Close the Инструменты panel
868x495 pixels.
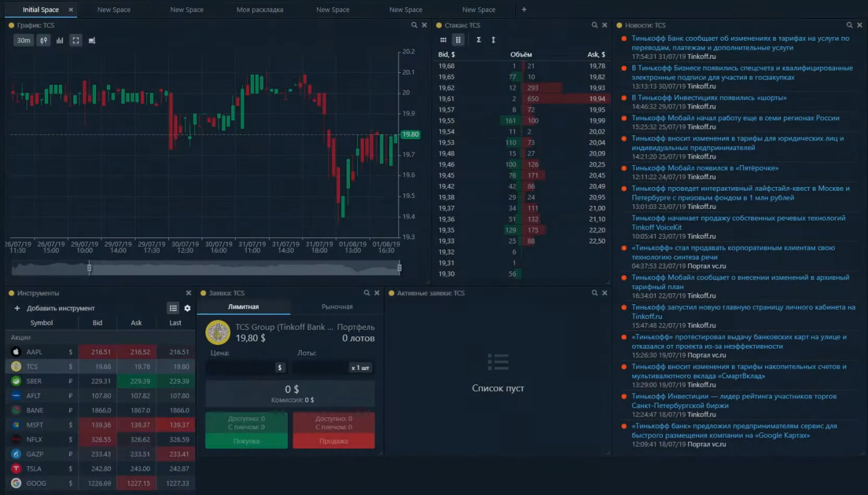188,293
